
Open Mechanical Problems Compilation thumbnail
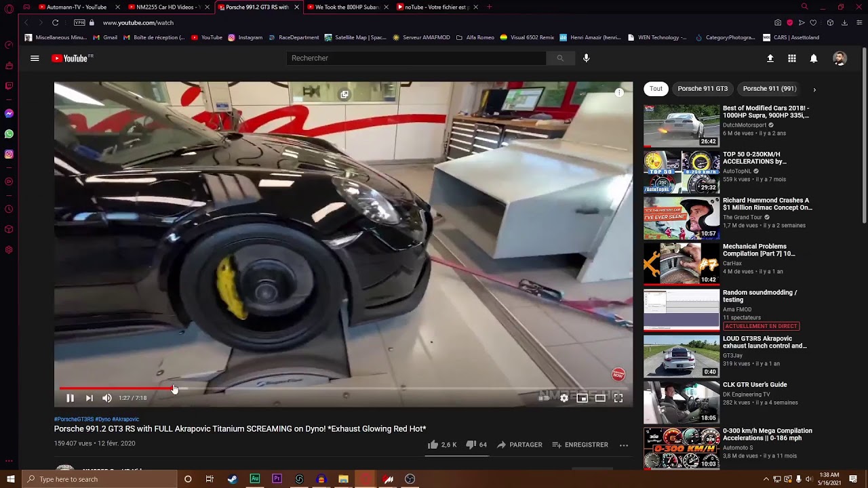click(x=682, y=264)
